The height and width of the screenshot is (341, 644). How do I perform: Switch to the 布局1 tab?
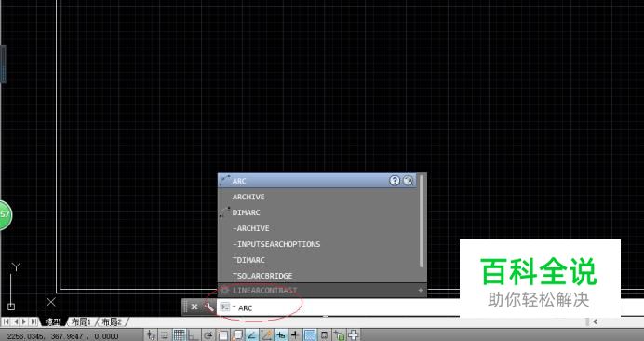[x=81, y=321]
